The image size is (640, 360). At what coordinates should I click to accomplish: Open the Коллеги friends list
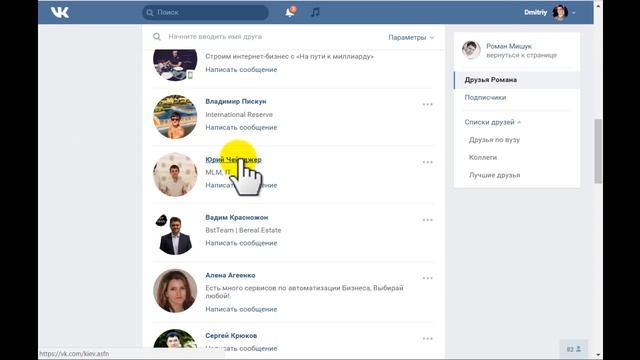point(483,157)
